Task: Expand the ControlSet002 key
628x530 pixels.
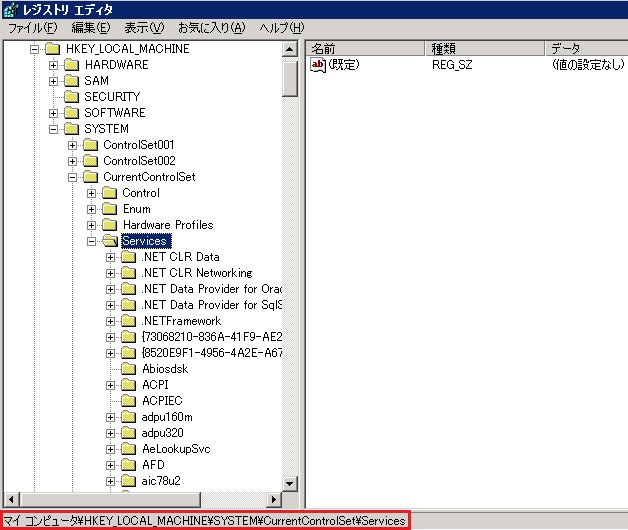Action: point(72,161)
